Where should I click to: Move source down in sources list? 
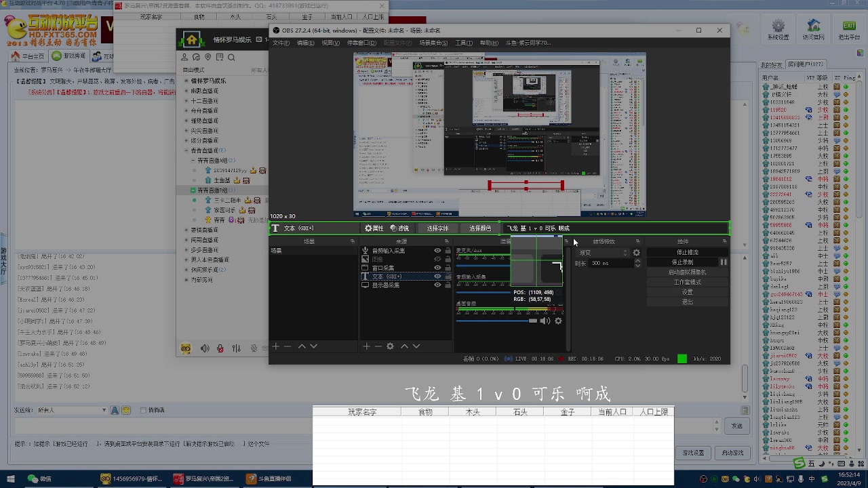(x=416, y=346)
